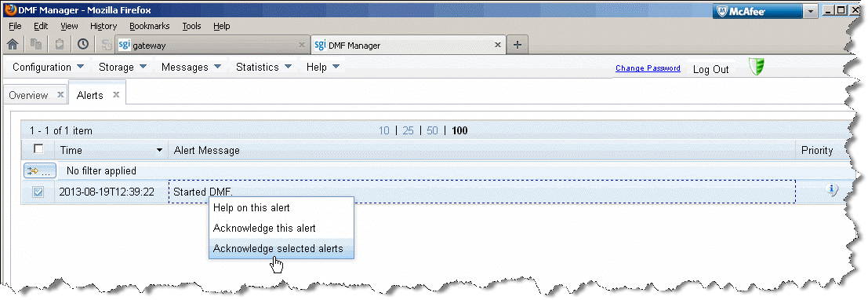Image resolution: width=868 pixels, height=300 pixels.
Task: Click the Priority column header
Action: (817, 150)
